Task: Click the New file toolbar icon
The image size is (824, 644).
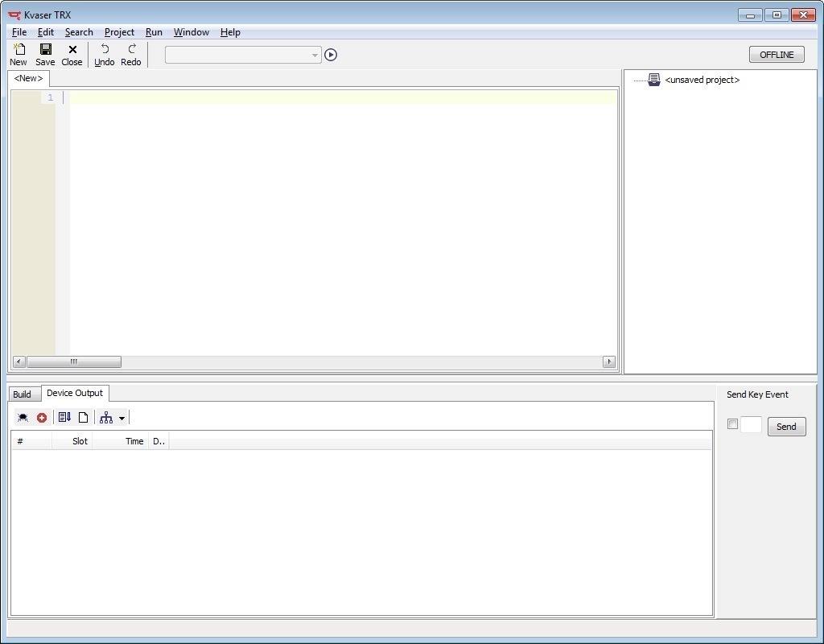Action: [x=19, y=54]
